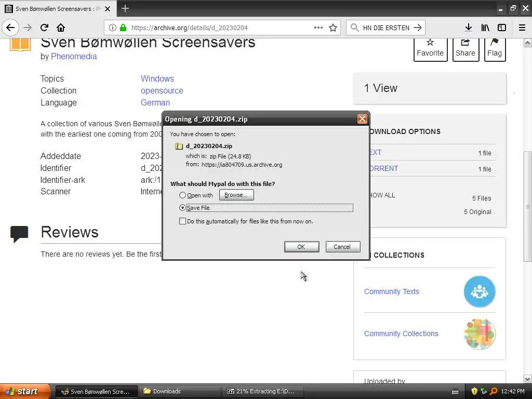Image resolution: width=532 pixels, height=399 pixels.
Task: Switch to Sven Bømwøllen taskbar window
Action: click(x=96, y=391)
